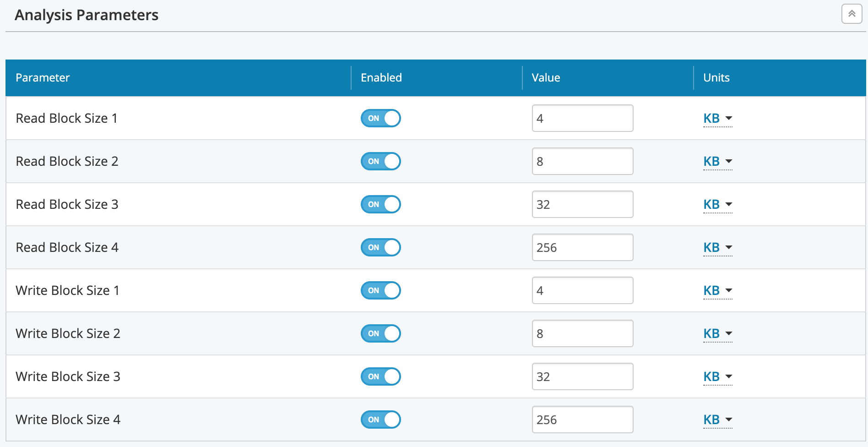Turn off Read Block Size 4 switch
The width and height of the screenshot is (868, 447).
coord(381,247)
